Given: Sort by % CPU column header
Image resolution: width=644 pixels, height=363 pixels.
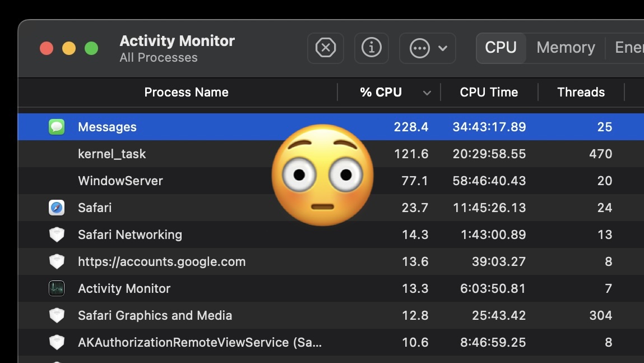Looking at the screenshot, I should (x=381, y=92).
